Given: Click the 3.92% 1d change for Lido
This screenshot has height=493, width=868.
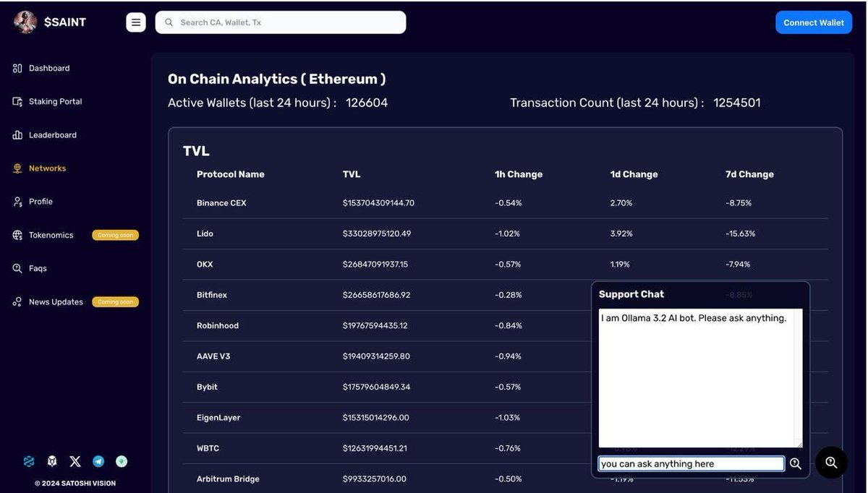Looking at the screenshot, I should [621, 233].
